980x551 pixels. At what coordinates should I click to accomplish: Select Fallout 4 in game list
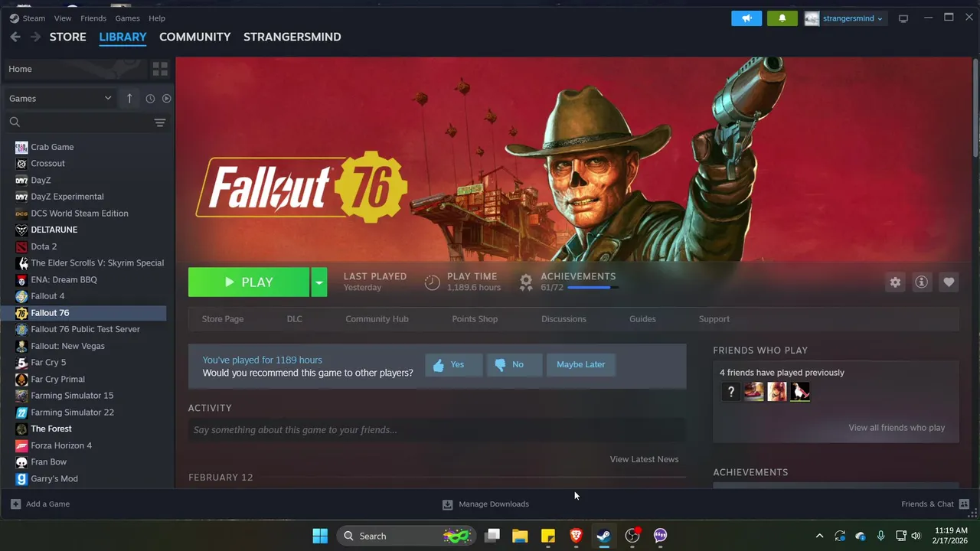pyautogui.click(x=90, y=296)
